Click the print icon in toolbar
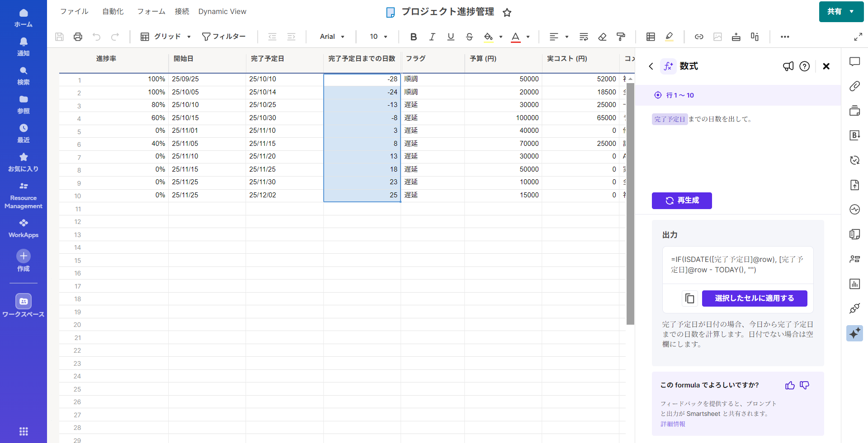 [x=78, y=37]
